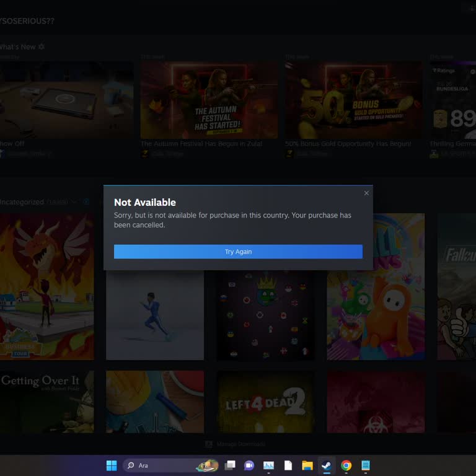Click the profile name SOSERIOUS?? header

(x=27, y=21)
